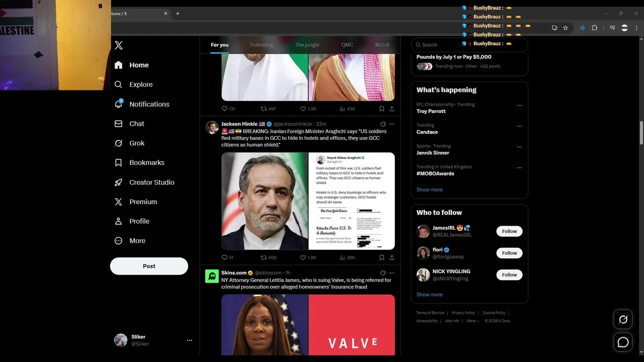Close the Home / X browser tab
644x362 pixels.
pos(166,14)
